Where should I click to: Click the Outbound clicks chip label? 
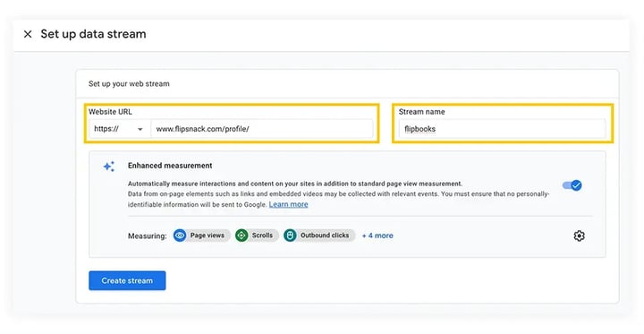tap(325, 236)
